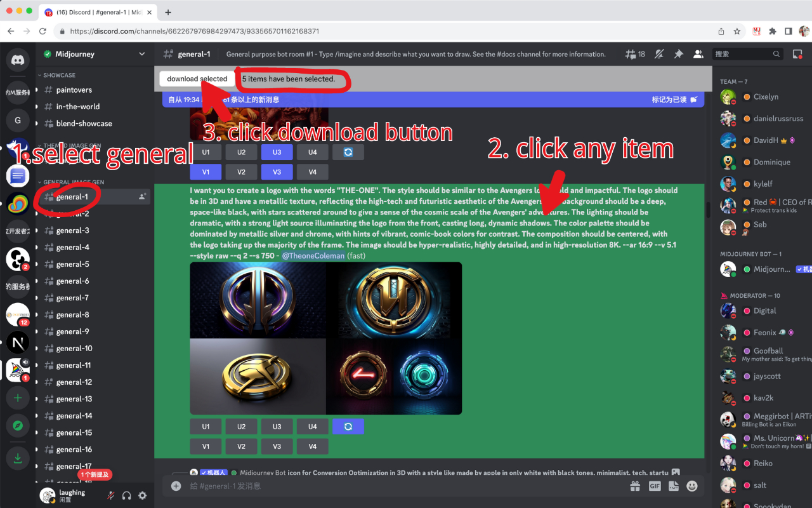Expand the Midjourney server dropdown

click(x=141, y=54)
